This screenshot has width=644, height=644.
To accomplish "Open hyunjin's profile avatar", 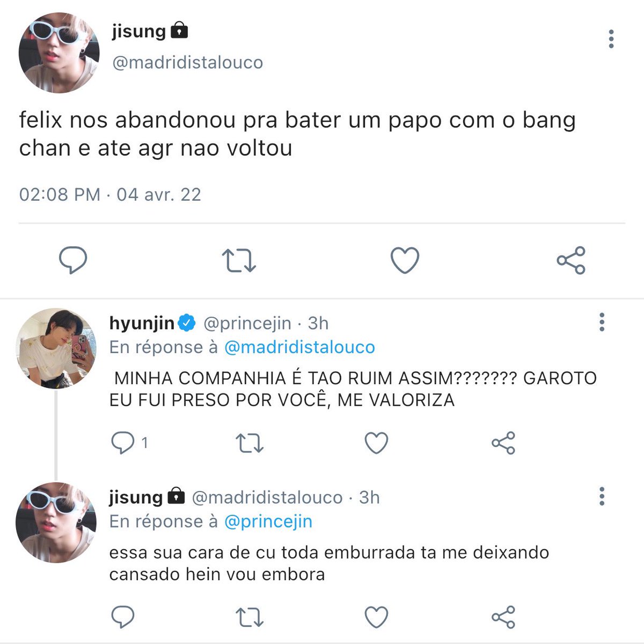I will pyautogui.click(x=56, y=348).
